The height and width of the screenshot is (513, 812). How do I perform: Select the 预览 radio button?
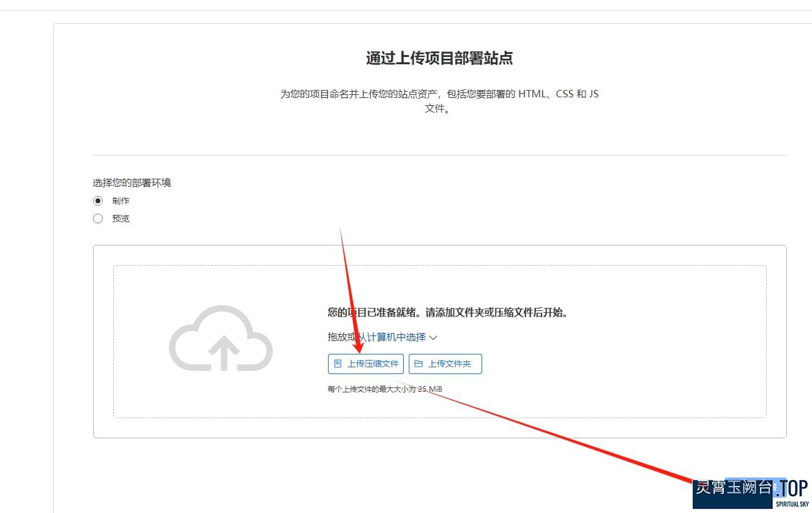point(98,219)
